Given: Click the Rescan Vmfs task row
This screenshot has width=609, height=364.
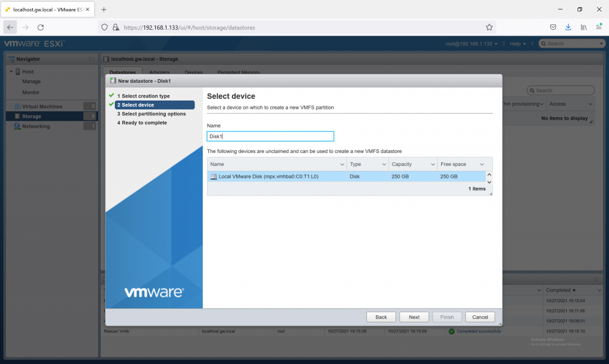Looking at the screenshot, I should click(351, 331).
